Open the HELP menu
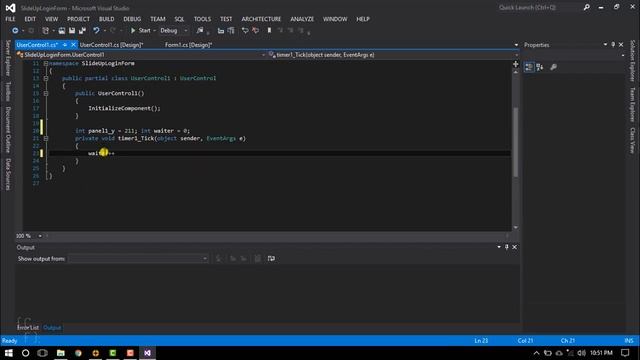 coord(363,19)
